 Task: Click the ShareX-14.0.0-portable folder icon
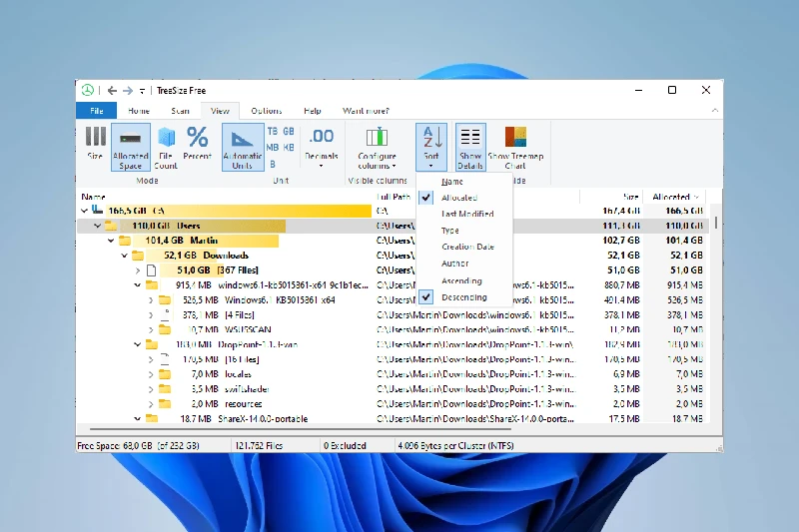pos(152,418)
